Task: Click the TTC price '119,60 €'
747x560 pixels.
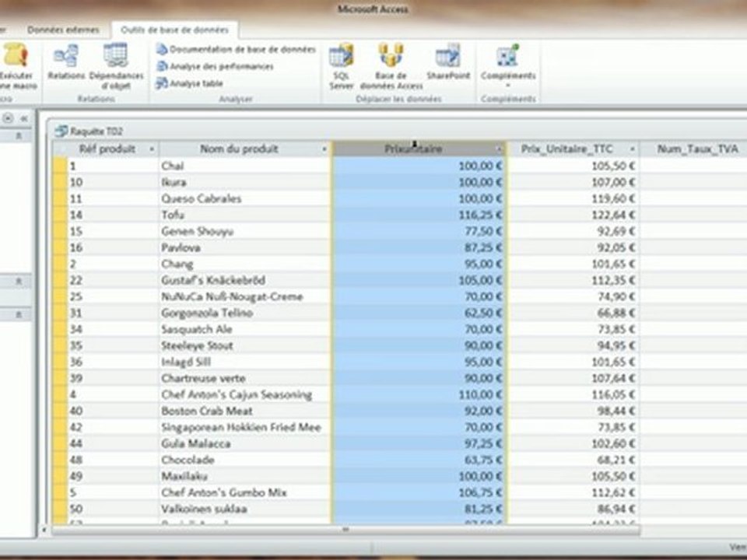Action: pos(613,198)
